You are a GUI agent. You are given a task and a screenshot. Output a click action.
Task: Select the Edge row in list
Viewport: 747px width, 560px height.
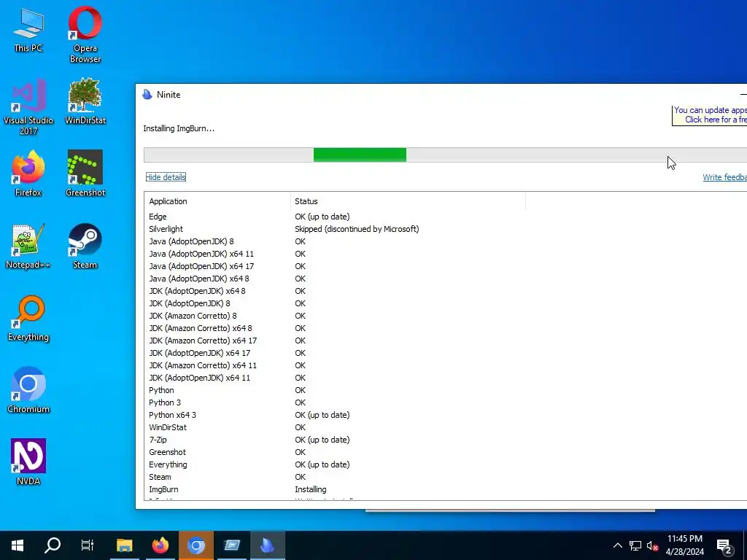click(446, 217)
